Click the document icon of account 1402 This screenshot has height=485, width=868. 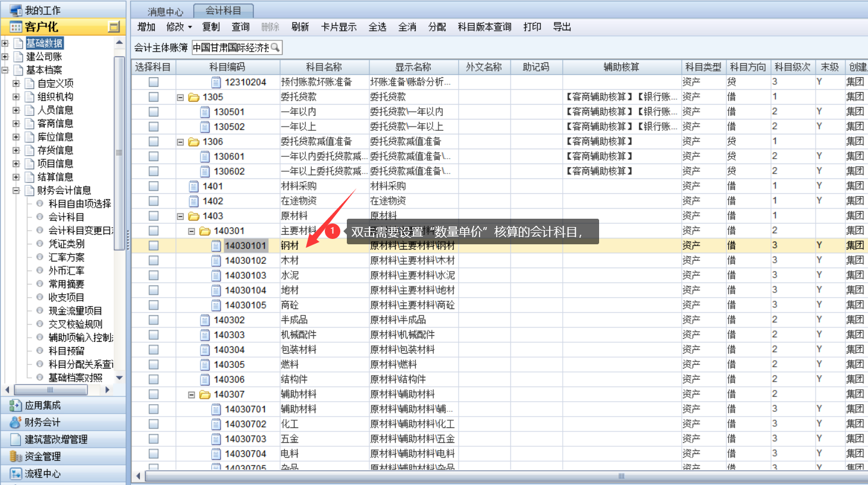click(193, 201)
